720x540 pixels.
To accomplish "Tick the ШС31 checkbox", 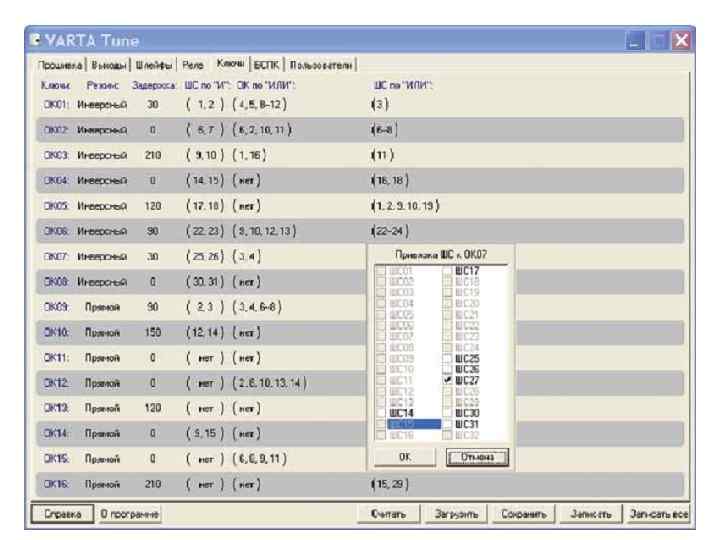I will (447, 424).
